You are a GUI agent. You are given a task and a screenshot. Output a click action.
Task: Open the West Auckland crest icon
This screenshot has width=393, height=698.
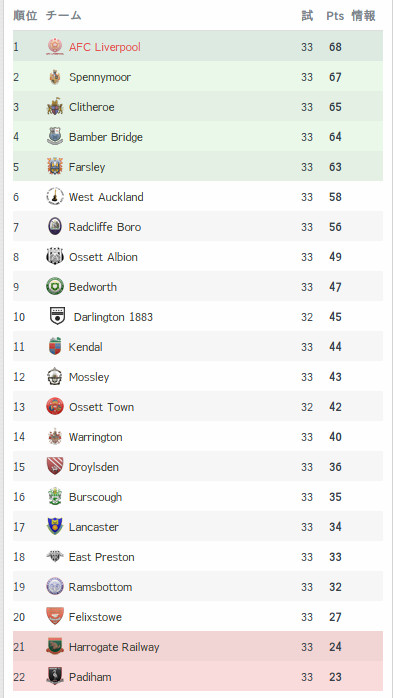55,197
